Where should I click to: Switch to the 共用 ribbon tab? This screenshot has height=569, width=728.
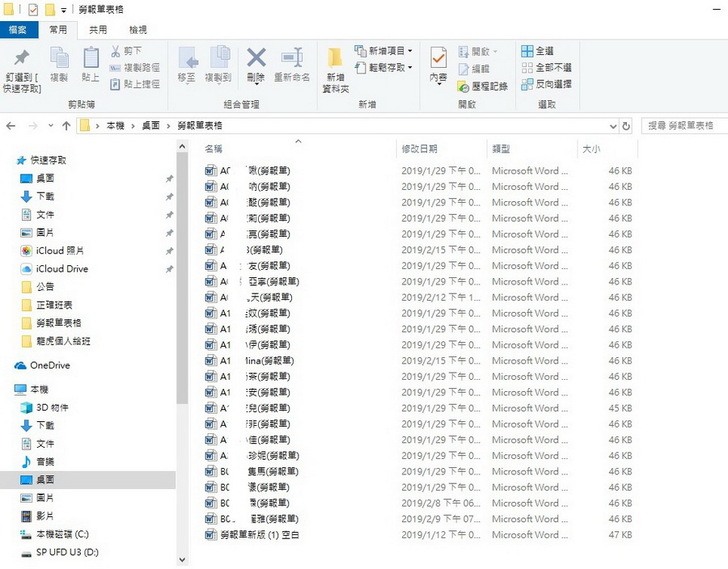point(98,30)
